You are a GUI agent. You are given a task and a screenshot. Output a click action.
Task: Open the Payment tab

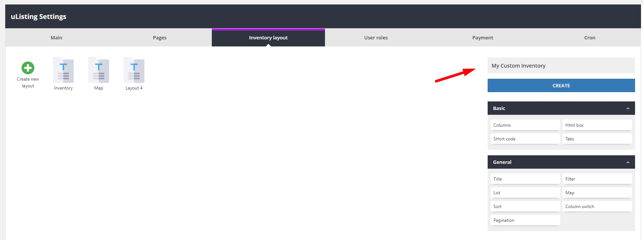pyautogui.click(x=482, y=38)
